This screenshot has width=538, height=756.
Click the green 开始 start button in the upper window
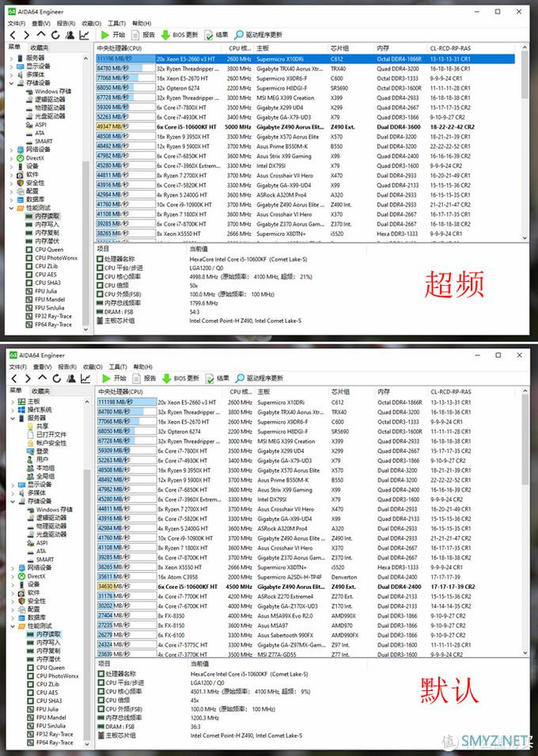pos(113,35)
